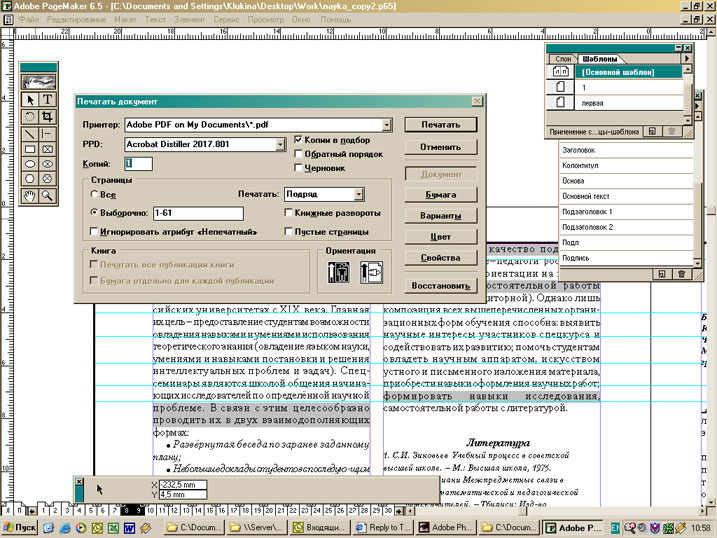Open the Пуск start button

19,527
